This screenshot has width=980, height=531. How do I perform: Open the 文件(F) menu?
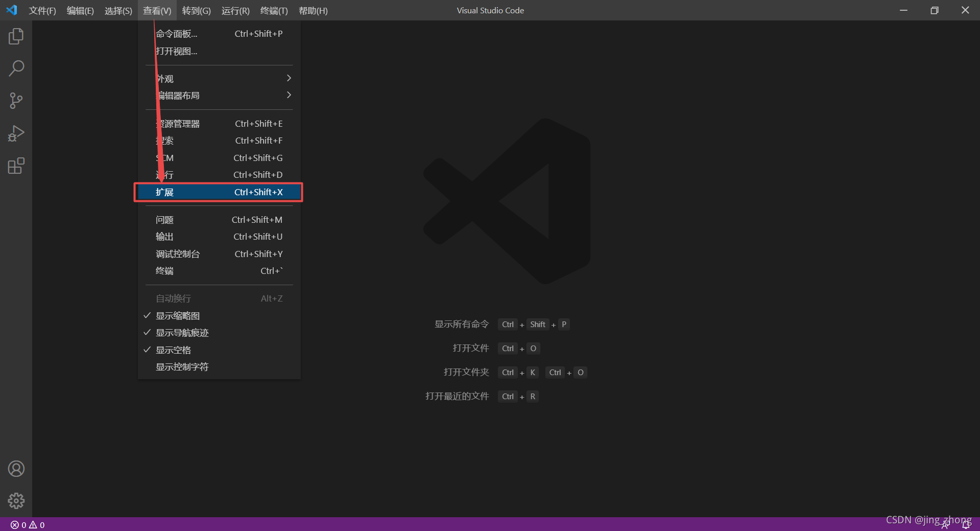(42, 10)
